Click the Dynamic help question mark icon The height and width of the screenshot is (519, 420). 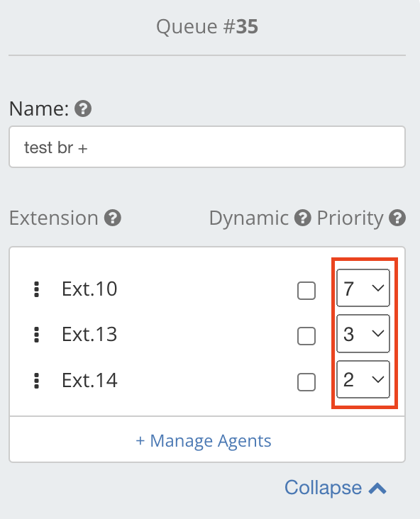[303, 218]
